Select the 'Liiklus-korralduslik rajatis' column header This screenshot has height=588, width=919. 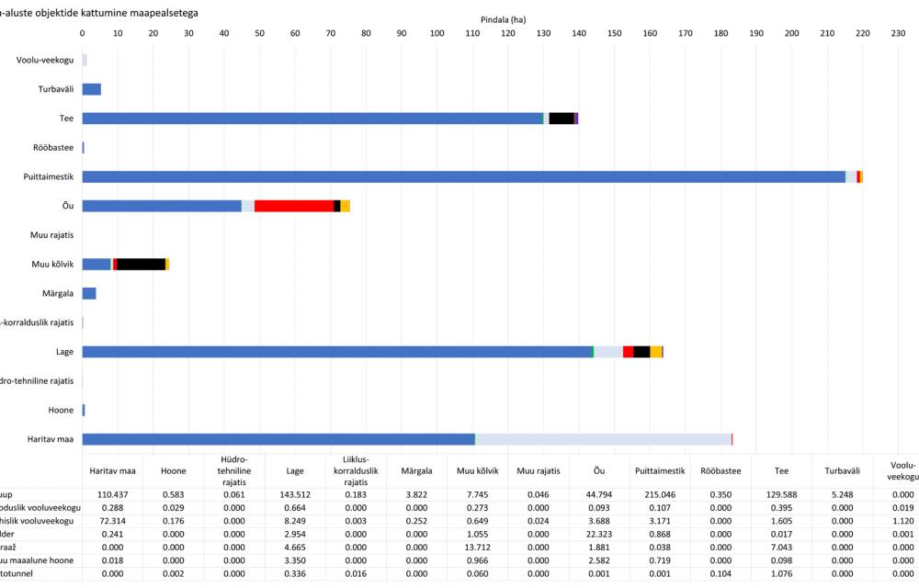[356, 471]
